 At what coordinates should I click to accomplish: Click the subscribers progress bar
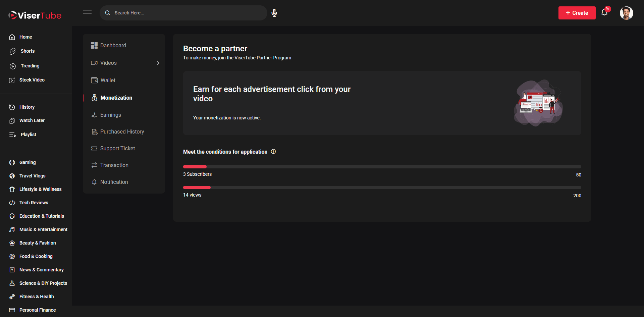point(382,167)
